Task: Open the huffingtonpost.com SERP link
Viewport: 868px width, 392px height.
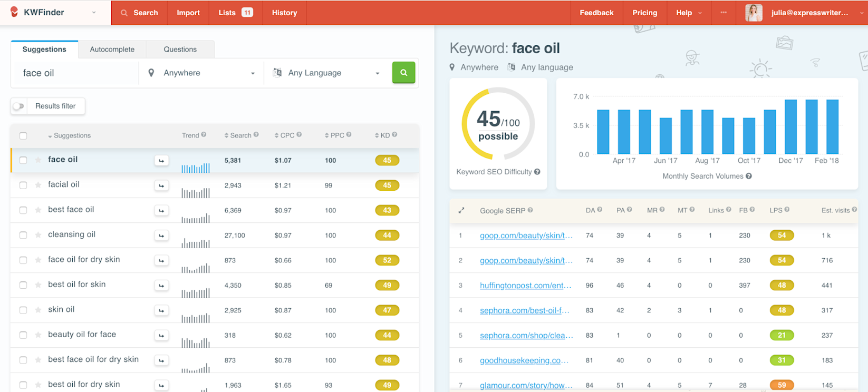Action: tap(525, 286)
